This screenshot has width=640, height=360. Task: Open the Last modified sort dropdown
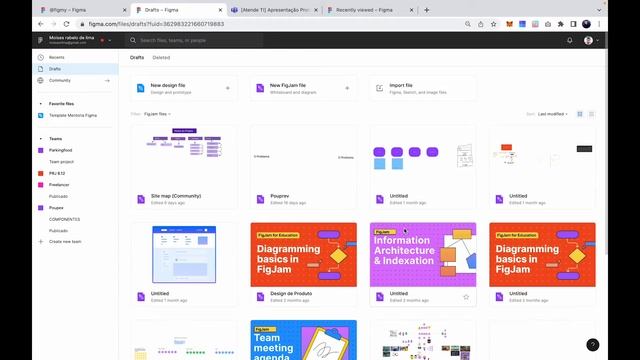[x=552, y=114]
